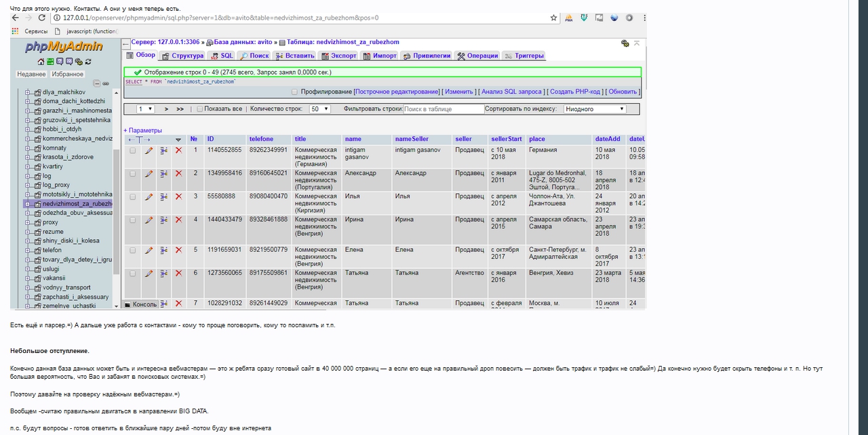
Task: Open the Поиск tab
Action: (x=254, y=56)
